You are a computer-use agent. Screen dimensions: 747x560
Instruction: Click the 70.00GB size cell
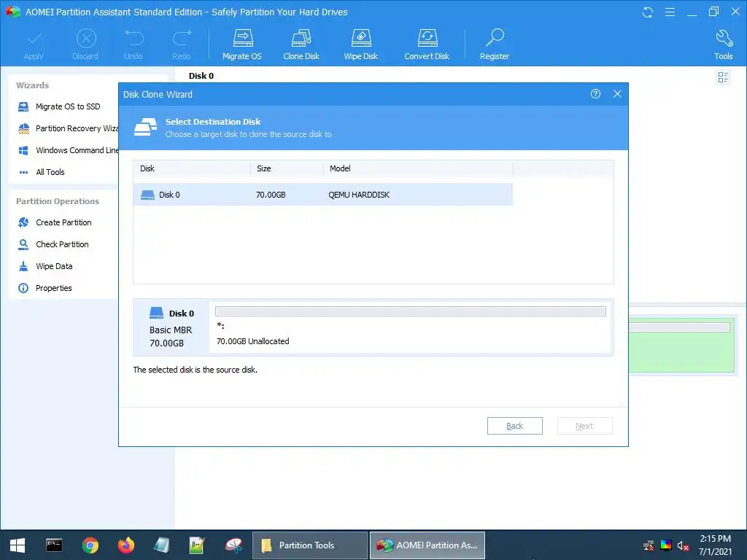[271, 195]
